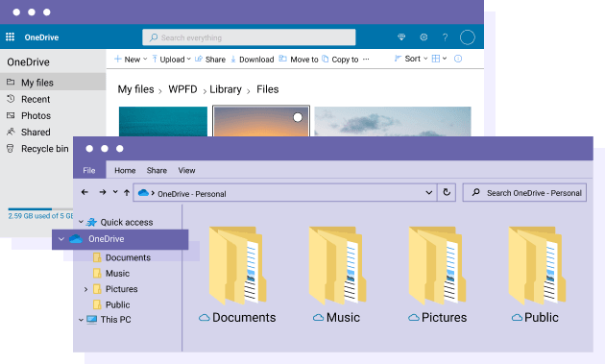Click the WPFD breadcrumb
The width and height of the screenshot is (605, 364).
coord(182,89)
